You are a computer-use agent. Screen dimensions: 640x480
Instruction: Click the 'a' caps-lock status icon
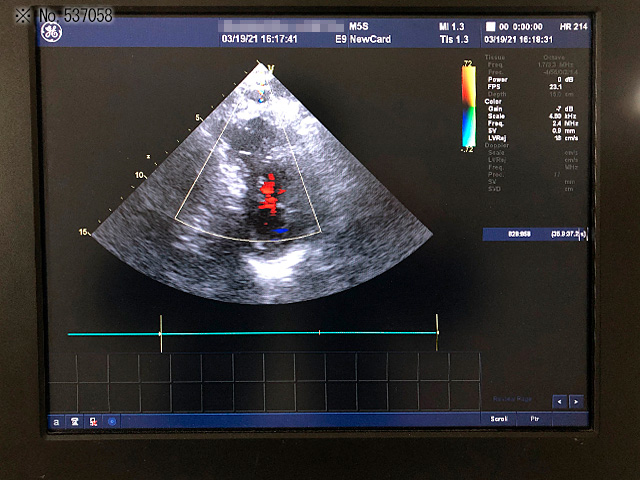(56, 422)
